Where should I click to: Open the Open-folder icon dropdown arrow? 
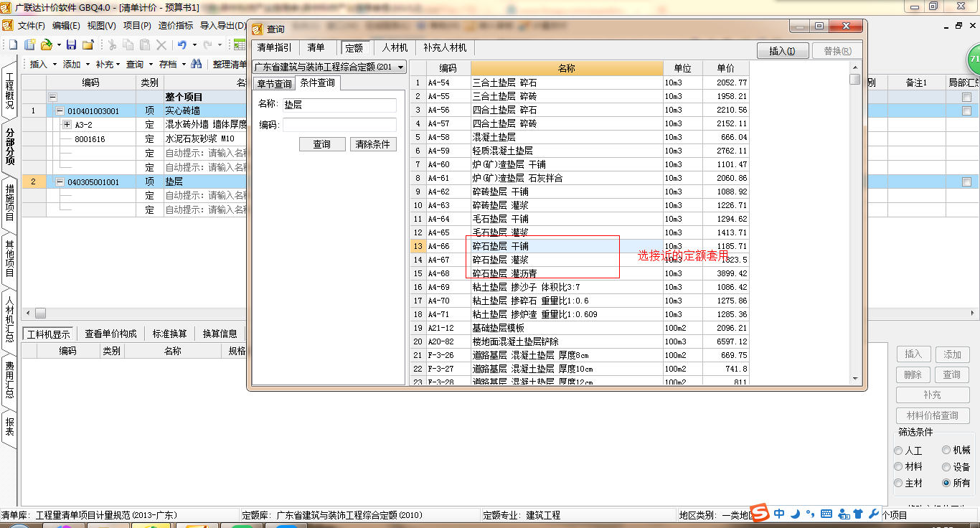coord(59,45)
